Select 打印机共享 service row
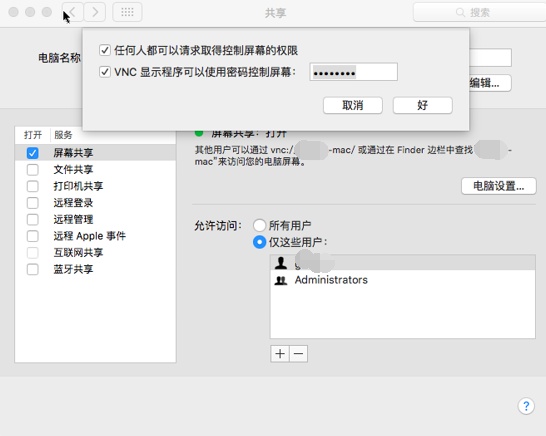The height and width of the screenshot is (436, 546). click(x=95, y=186)
